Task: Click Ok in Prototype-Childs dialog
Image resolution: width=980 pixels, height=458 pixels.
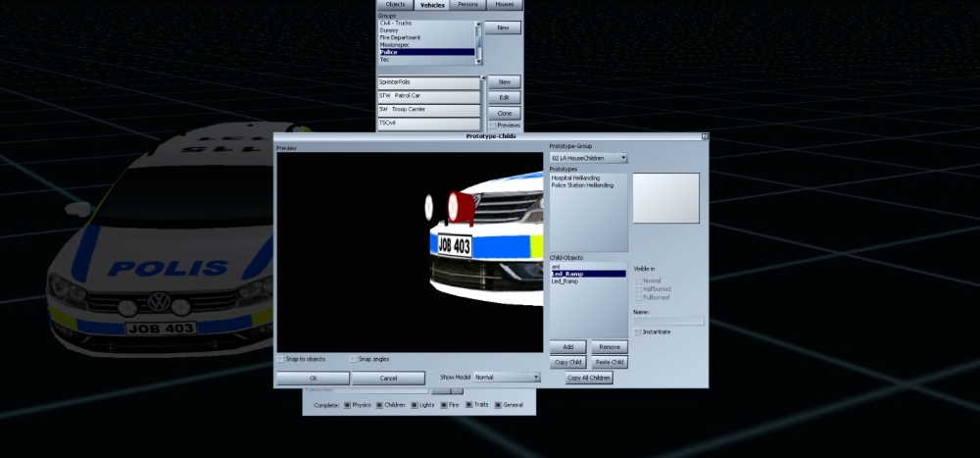Action: point(314,378)
